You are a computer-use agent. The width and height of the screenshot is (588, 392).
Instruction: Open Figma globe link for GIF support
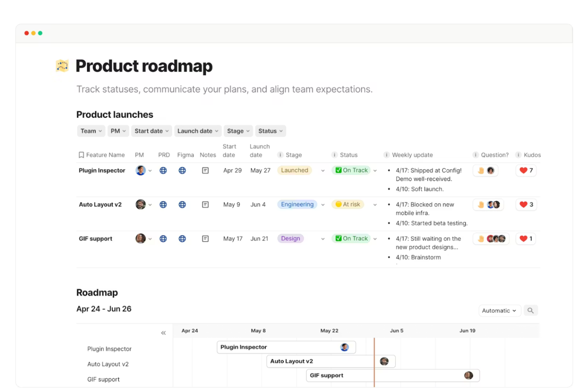coord(182,239)
